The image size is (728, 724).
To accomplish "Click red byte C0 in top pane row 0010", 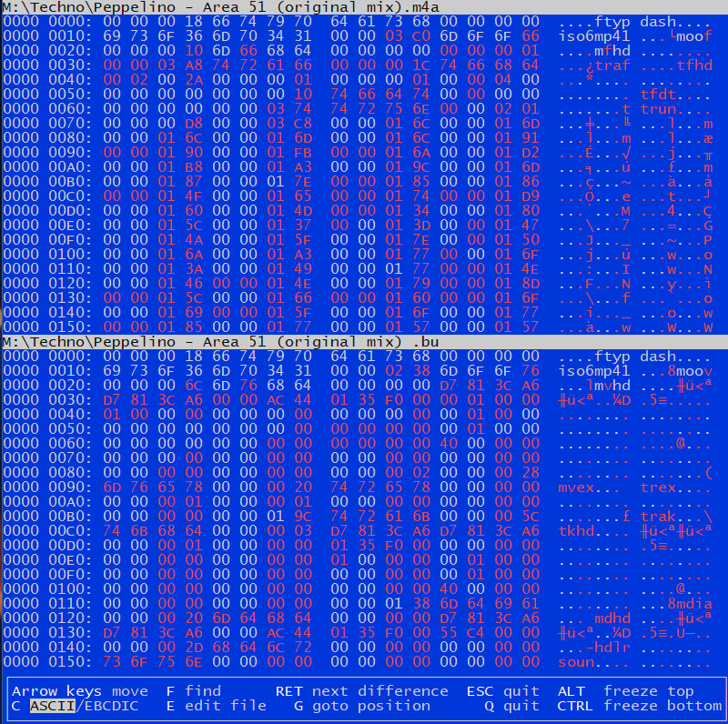I will click(421, 35).
